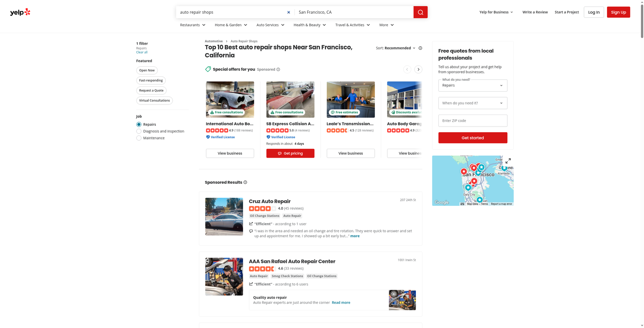Toggle the Open Now filter
Viewport: 644px width, 328px height.
pyautogui.click(x=147, y=70)
